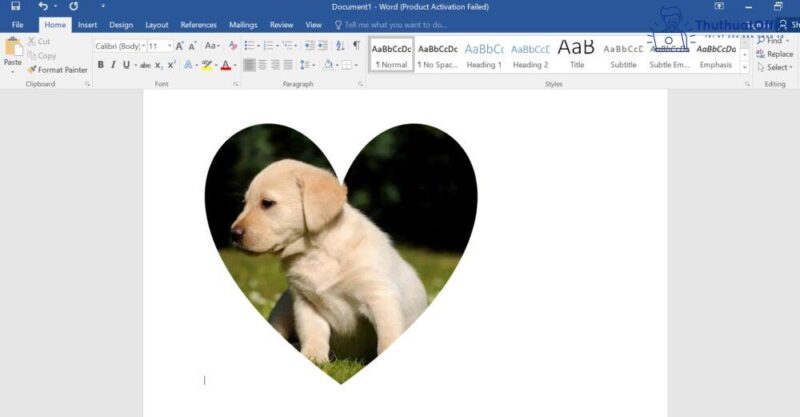The image size is (800, 417).
Task: Open the View tab
Action: coord(313,24)
